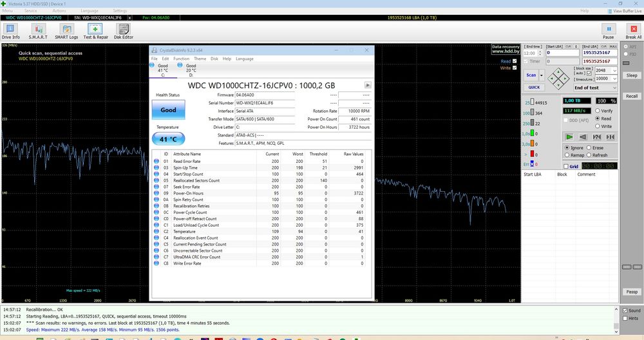Click the x button next to serial number
Viewport: 644px width, 340px height.
(130, 17)
